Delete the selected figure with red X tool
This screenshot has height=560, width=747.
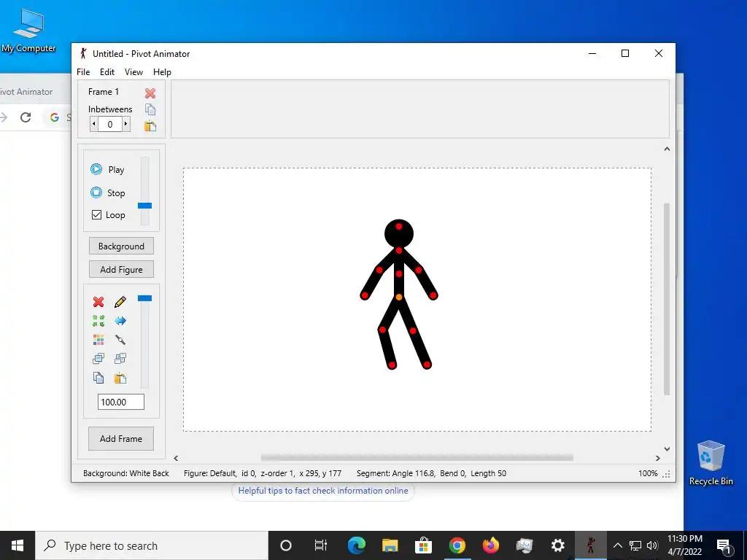pyautogui.click(x=98, y=302)
